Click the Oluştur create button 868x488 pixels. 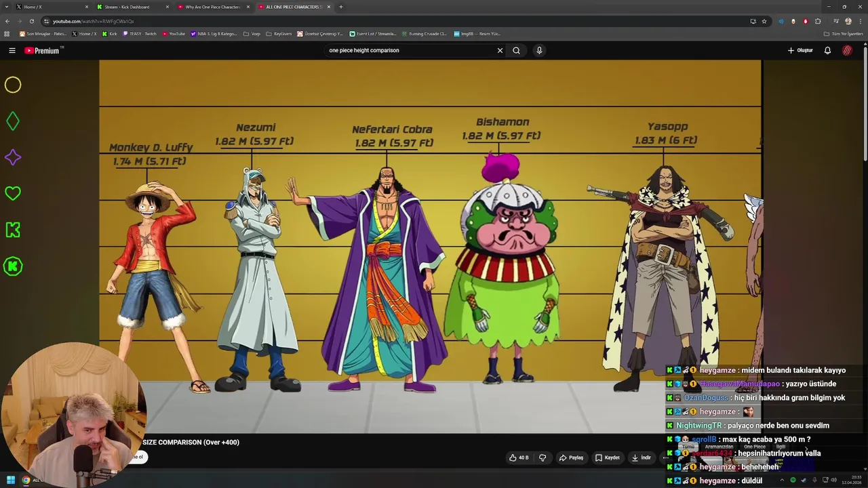pos(800,50)
